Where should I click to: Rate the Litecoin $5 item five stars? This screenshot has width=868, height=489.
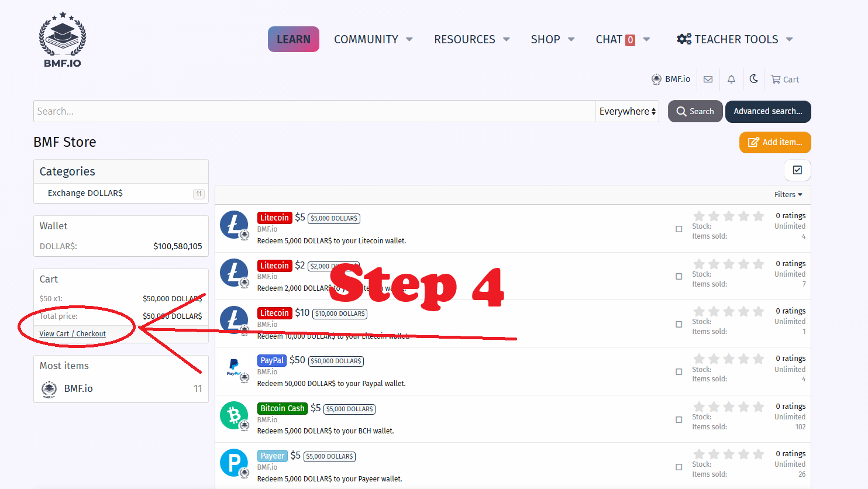tap(759, 216)
